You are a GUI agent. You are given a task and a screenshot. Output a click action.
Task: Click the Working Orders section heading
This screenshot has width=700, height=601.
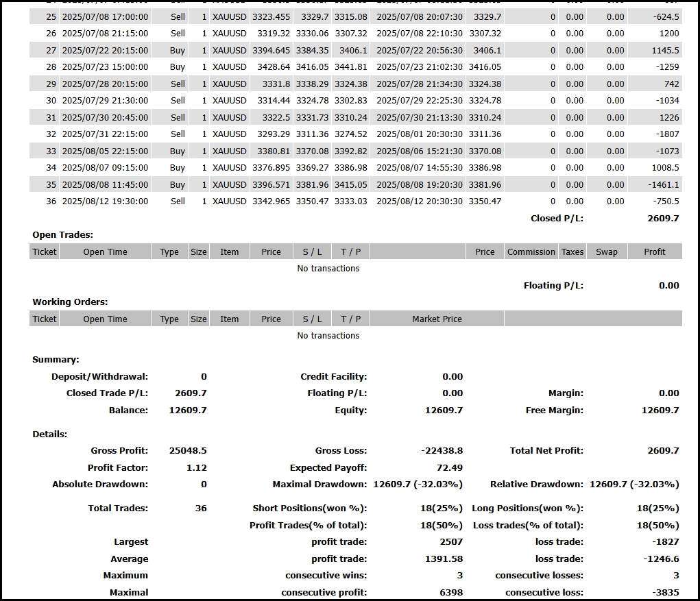click(70, 302)
